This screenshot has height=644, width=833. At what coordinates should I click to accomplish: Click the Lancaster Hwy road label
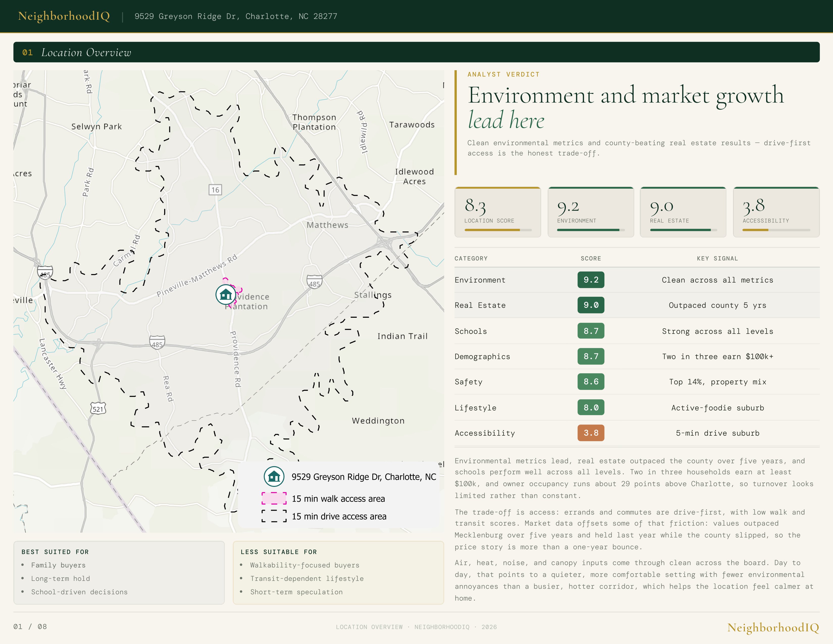[x=53, y=364]
